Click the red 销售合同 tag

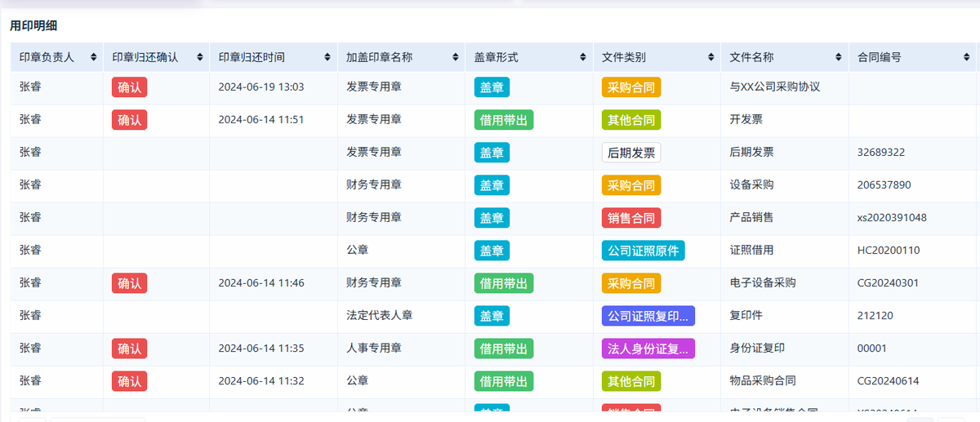[630, 218]
